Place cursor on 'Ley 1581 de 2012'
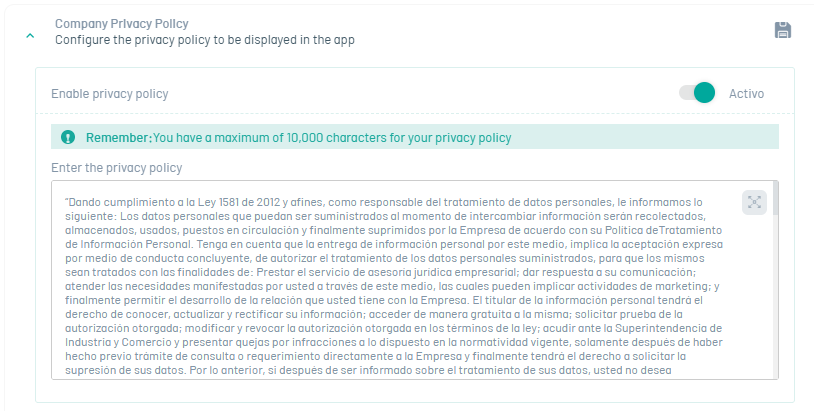 tap(210, 201)
